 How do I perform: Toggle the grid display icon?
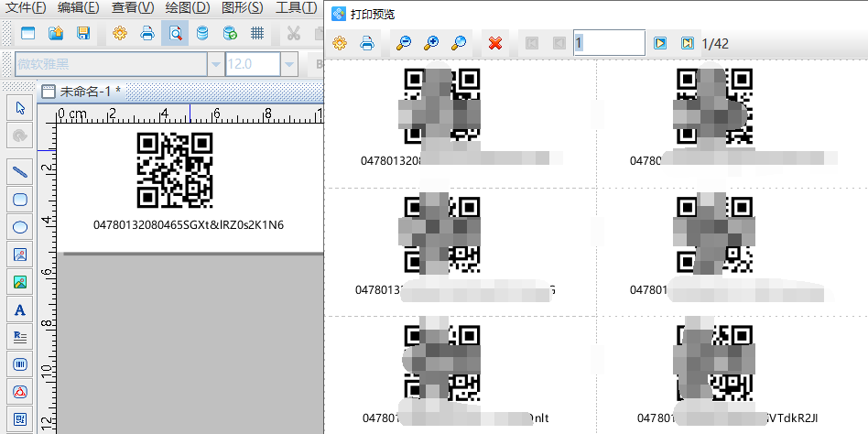pos(257,33)
